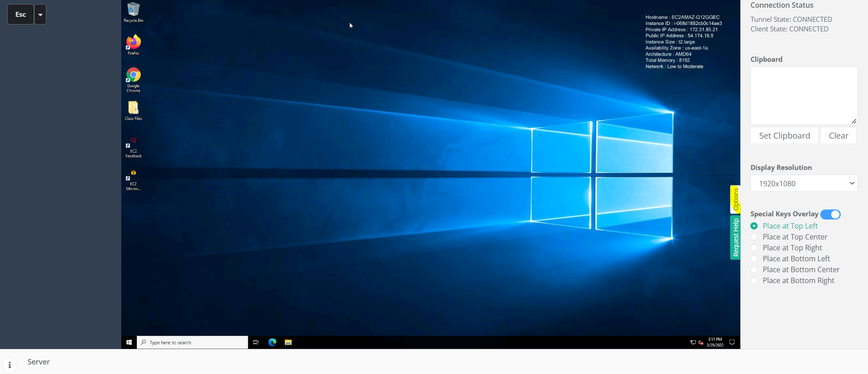Click the Hostname line in desktop info
The height and width of the screenshot is (374, 868).
(682, 17)
